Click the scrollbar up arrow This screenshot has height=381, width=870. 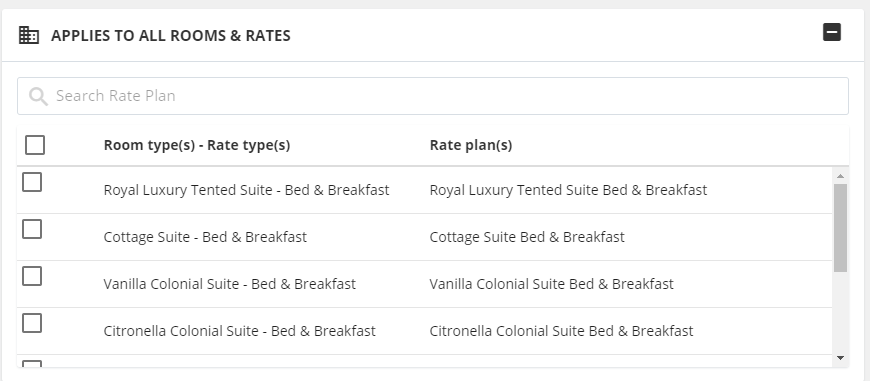click(840, 176)
